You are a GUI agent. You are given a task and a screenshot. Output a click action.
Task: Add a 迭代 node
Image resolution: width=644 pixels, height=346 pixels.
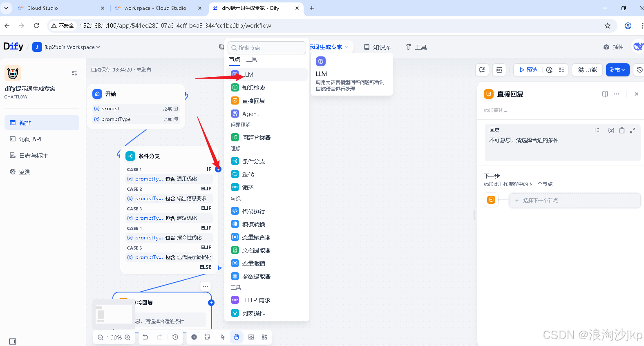pos(266,174)
